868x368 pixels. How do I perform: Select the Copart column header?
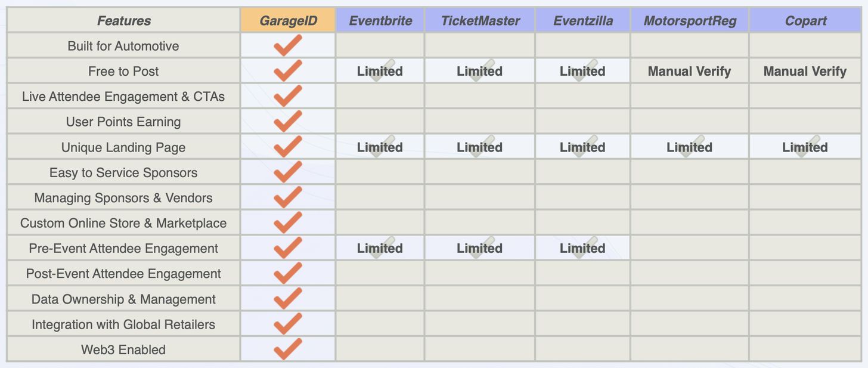click(x=805, y=21)
